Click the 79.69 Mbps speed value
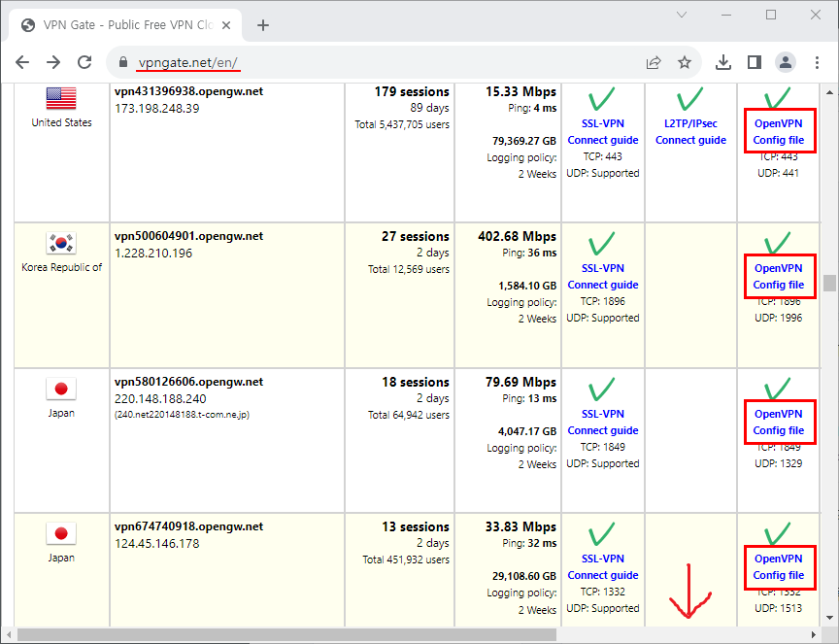This screenshot has height=644, width=839. (x=520, y=382)
